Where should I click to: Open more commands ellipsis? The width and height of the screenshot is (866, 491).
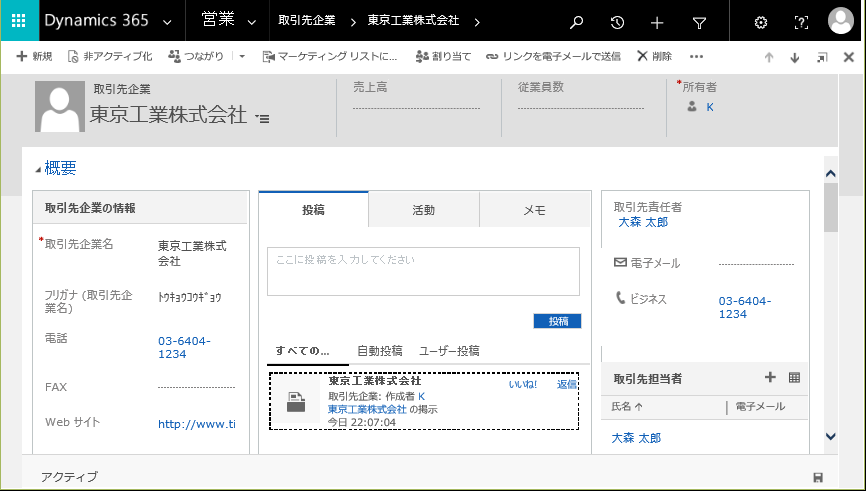tap(696, 56)
